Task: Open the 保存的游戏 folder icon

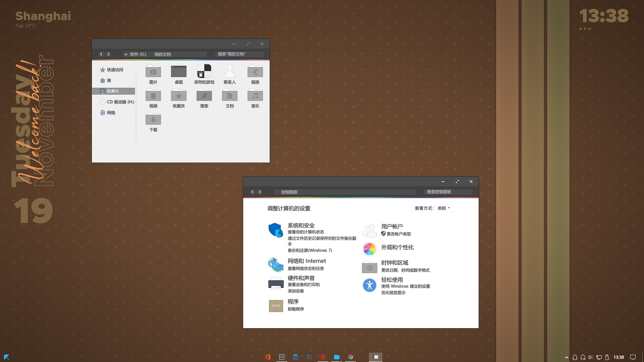Action: click(204, 71)
